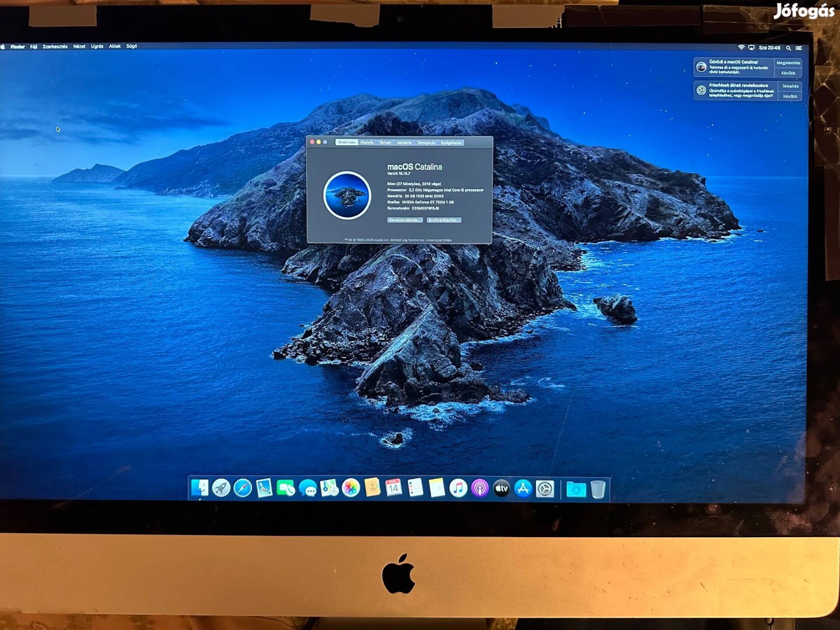Open Finder from the Dock
Image resolution: width=840 pixels, height=630 pixels.
pos(199,488)
